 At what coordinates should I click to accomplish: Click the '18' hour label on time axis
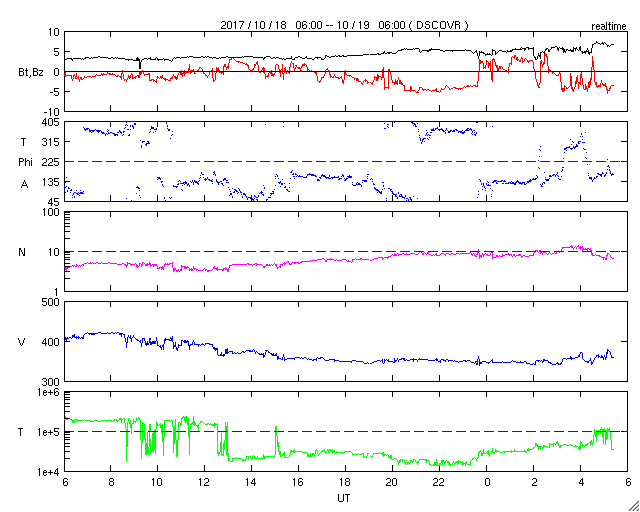(345, 483)
